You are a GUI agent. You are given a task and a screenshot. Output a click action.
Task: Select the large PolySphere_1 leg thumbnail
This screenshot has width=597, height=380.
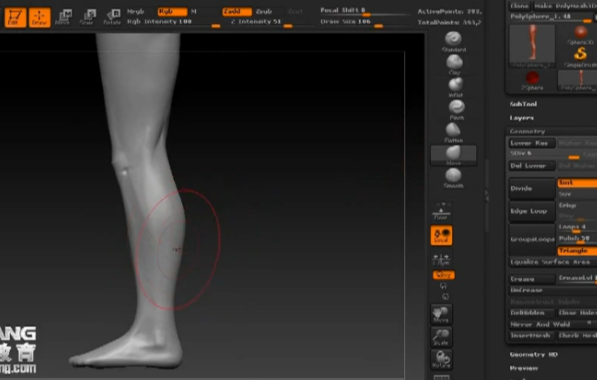tap(532, 46)
